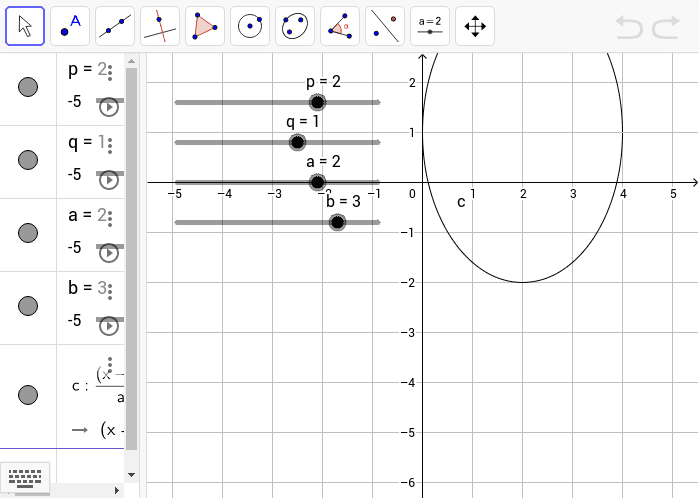Select the Line through two points tool
This screenshot has height=500, width=700.
tap(115, 26)
